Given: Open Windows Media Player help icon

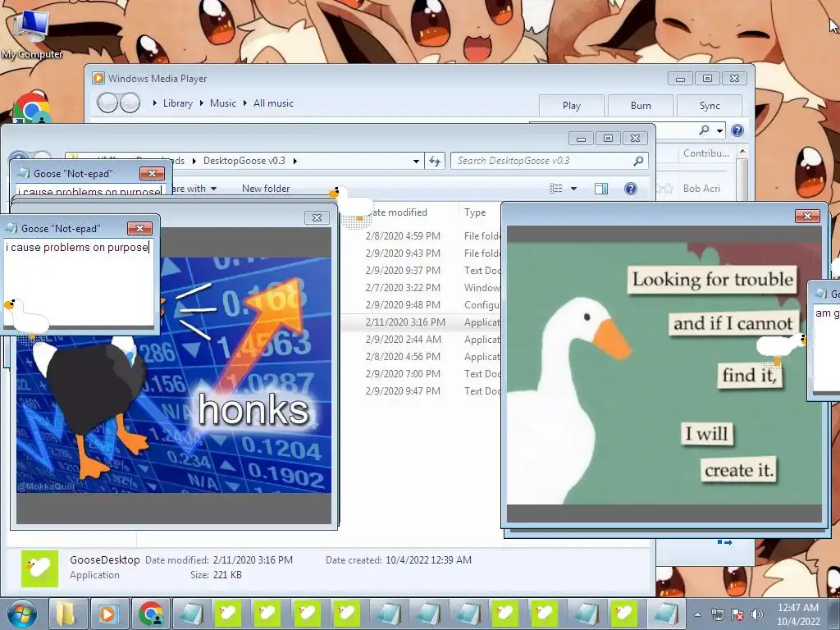Looking at the screenshot, I should 737,130.
